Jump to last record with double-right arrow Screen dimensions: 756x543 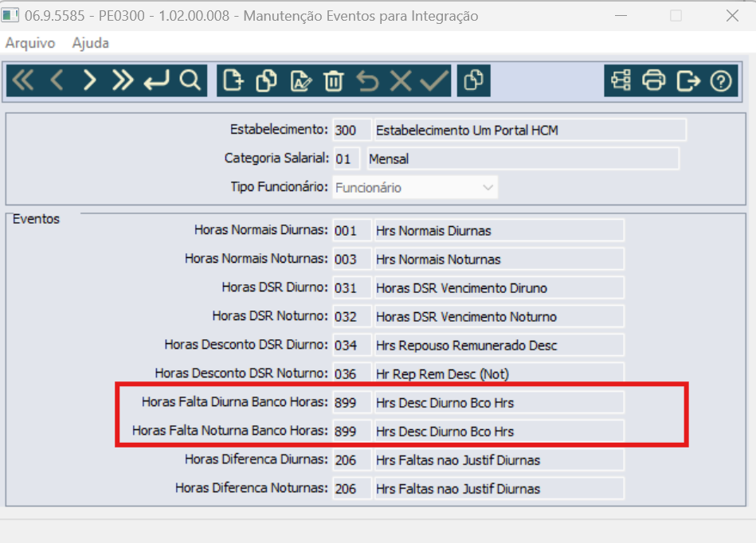[123, 80]
